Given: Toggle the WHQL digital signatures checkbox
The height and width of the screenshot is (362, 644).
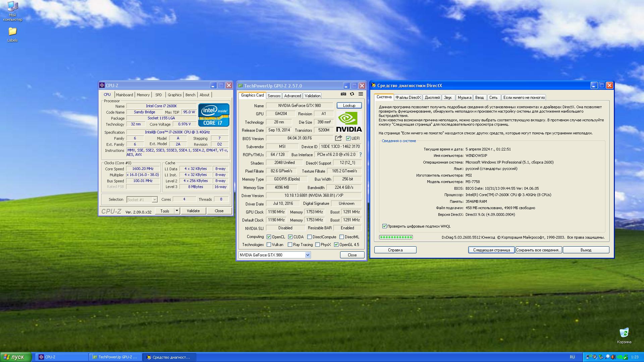Looking at the screenshot, I should click(x=384, y=226).
